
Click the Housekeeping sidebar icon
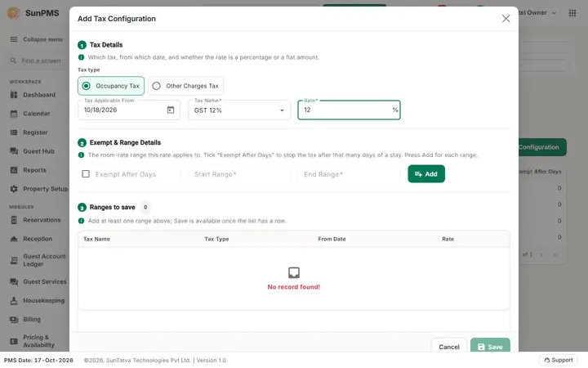coord(14,300)
